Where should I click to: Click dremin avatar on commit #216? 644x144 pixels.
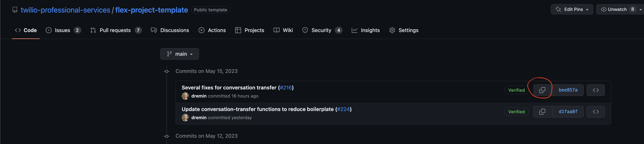point(185,96)
